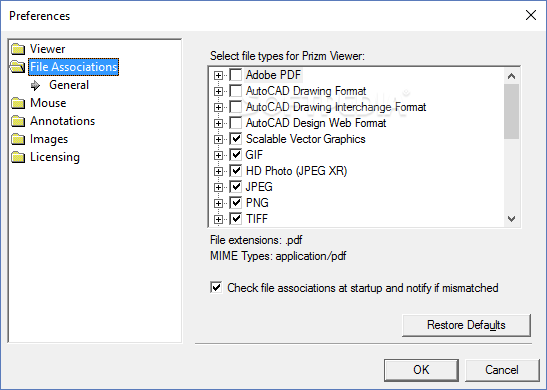
Task: Click the Viewer folder icon
Action: [18, 49]
